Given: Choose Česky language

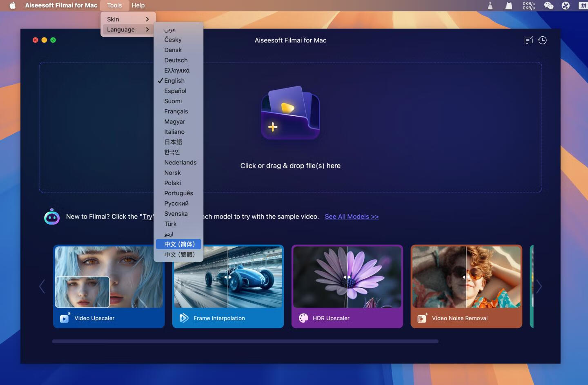Looking at the screenshot, I should pyautogui.click(x=178, y=40).
